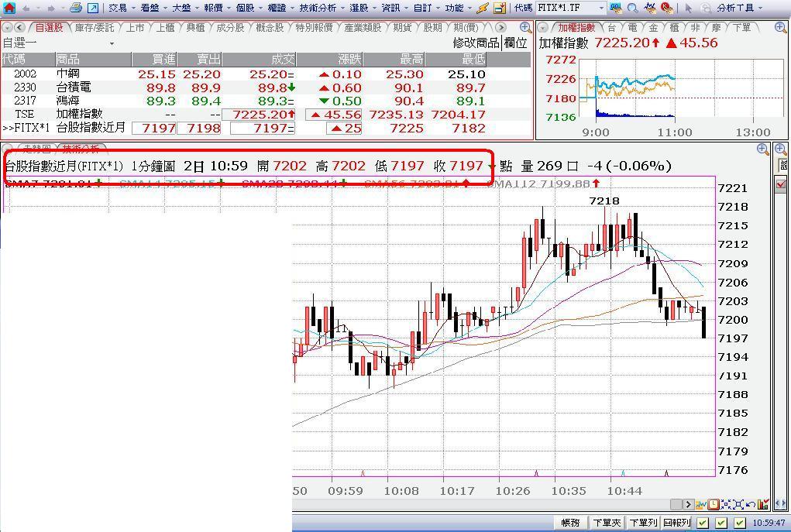Switch to the 成分股 tab
Image resolution: width=791 pixels, height=532 pixels.
pyautogui.click(x=230, y=28)
